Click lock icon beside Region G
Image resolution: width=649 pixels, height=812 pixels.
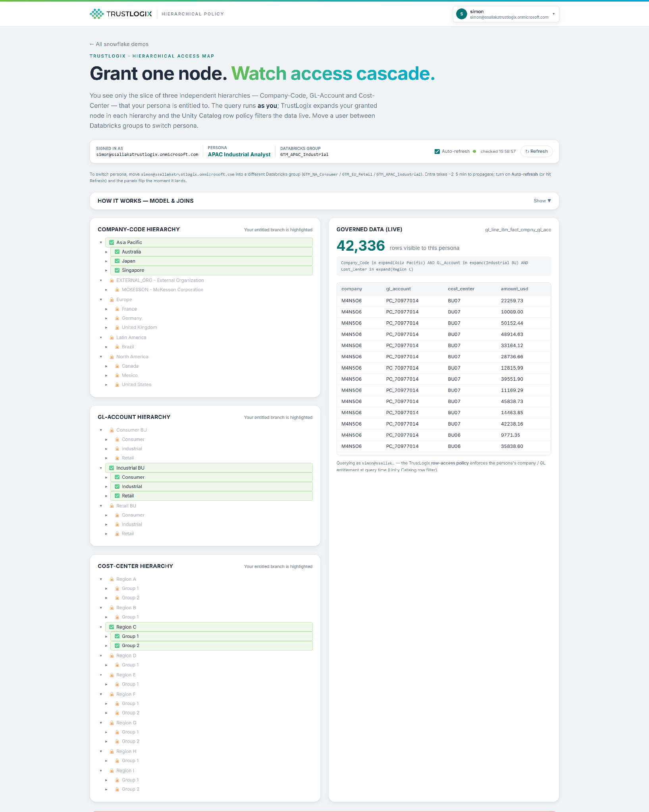(112, 723)
